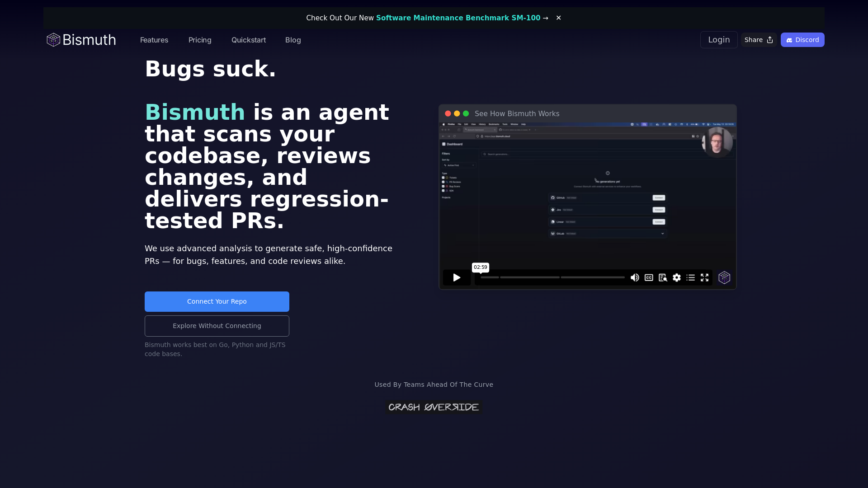Click the Crash Override logo
The width and height of the screenshot is (868, 488).
(434, 407)
